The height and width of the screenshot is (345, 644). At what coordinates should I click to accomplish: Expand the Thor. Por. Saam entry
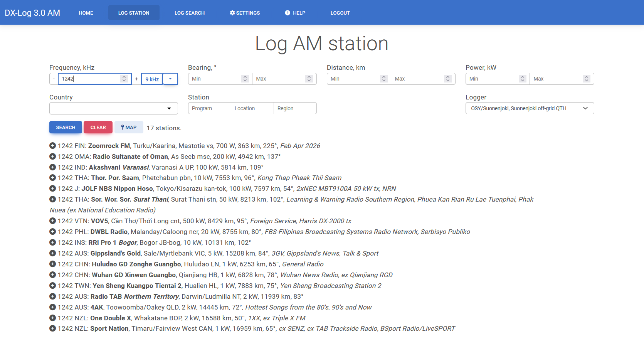pos(53,178)
